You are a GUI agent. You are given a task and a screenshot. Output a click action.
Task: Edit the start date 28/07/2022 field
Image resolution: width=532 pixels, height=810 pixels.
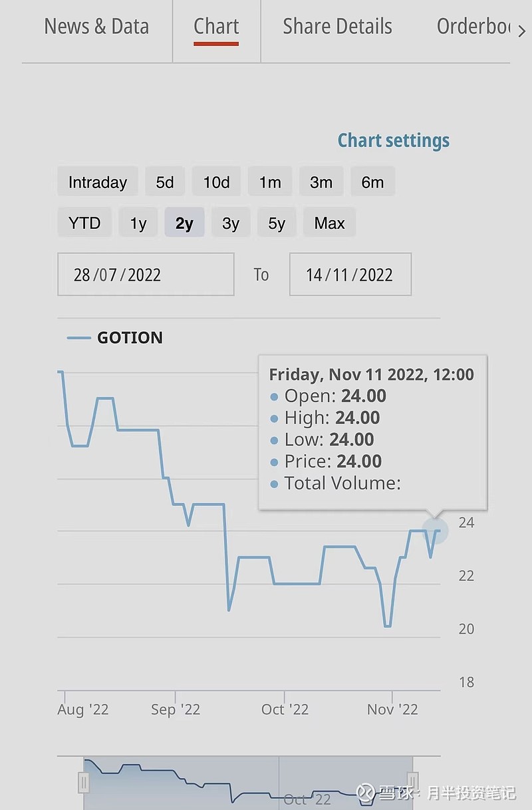point(146,274)
